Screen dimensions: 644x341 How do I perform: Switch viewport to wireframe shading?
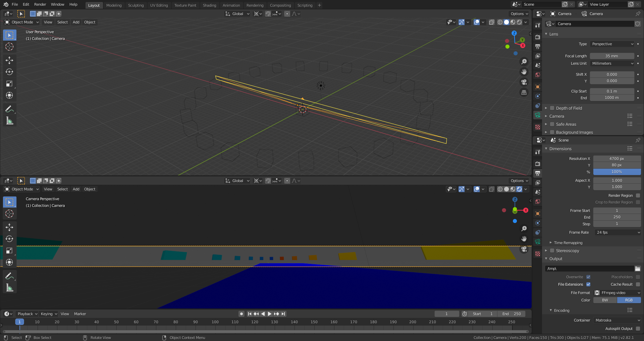pos(501,22)
